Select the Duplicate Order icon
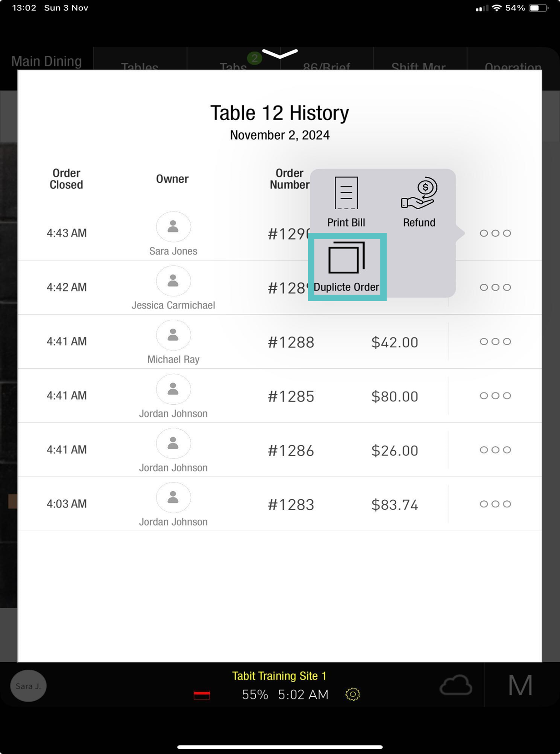Image resolution: width=560 pixels, height=754 pixels. [347, 258]
